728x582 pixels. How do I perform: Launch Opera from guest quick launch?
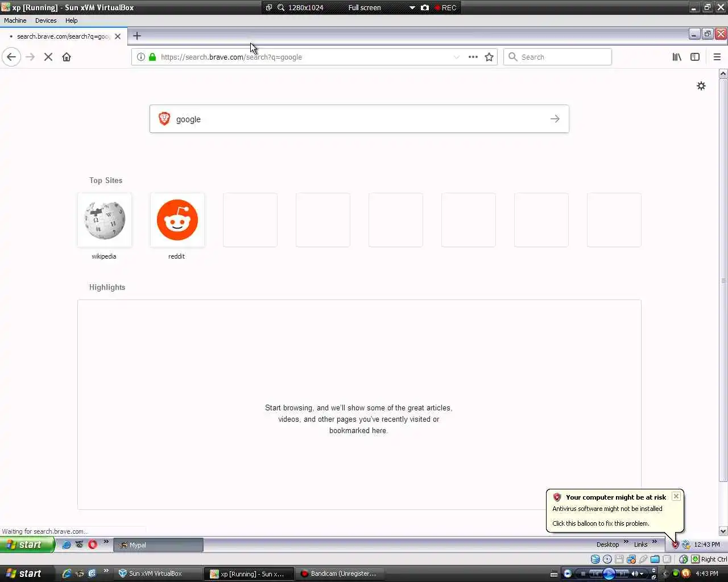[x=93, y=544]
